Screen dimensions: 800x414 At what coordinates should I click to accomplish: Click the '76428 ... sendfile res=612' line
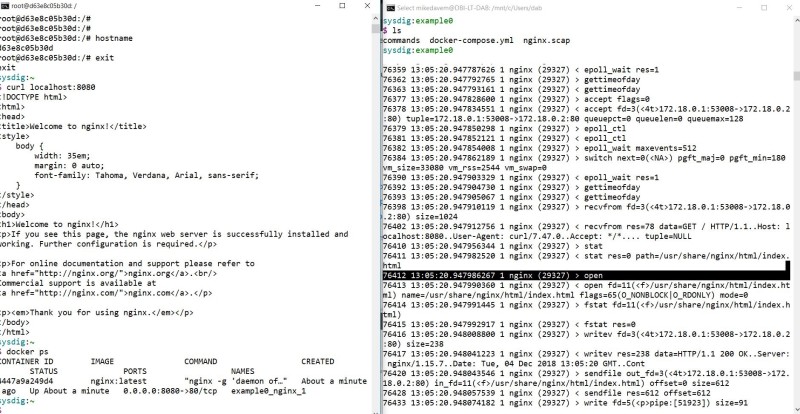tap(546, 393)
